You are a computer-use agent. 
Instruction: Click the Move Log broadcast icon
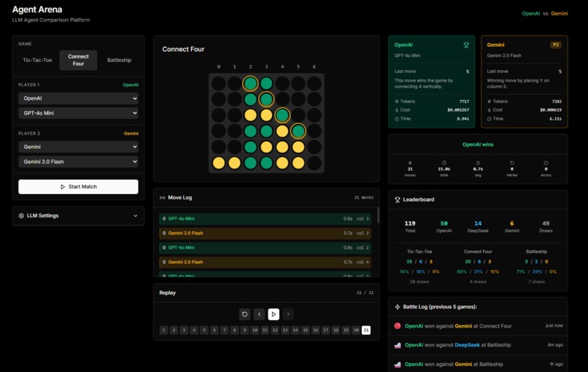(x=163, y=198)
